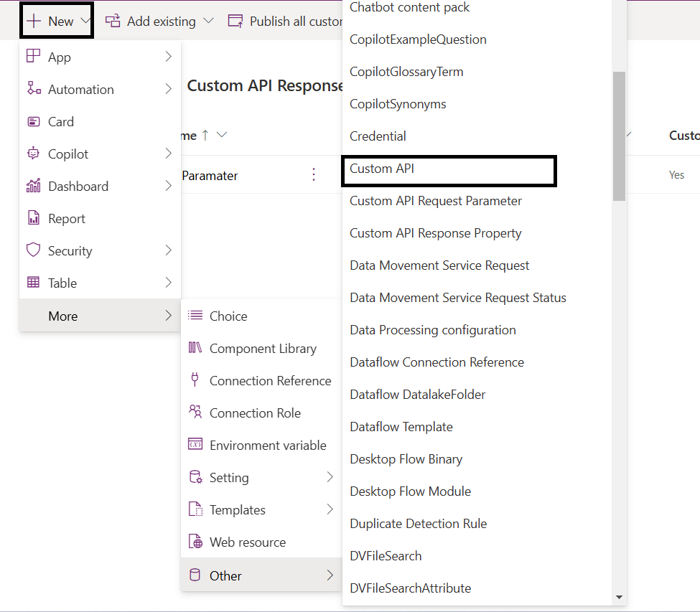Select Dataflow Connection Reference
700x612 pixels.
pos(437,362)
